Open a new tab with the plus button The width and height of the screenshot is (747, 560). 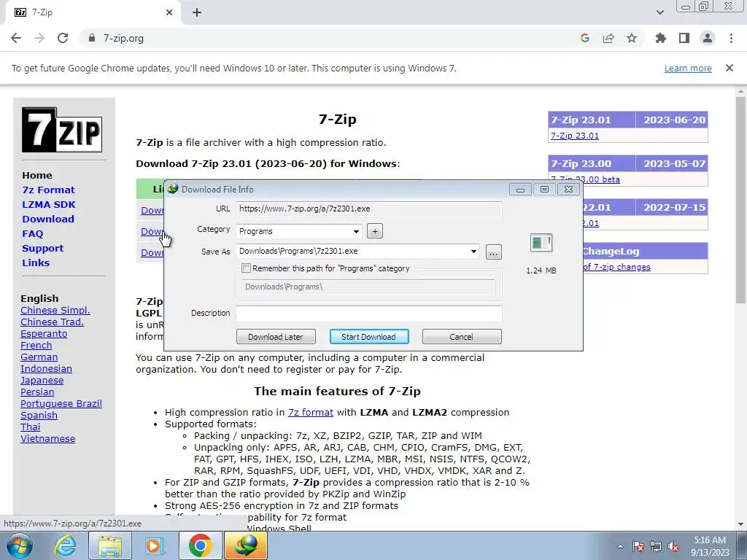[197, 12]
